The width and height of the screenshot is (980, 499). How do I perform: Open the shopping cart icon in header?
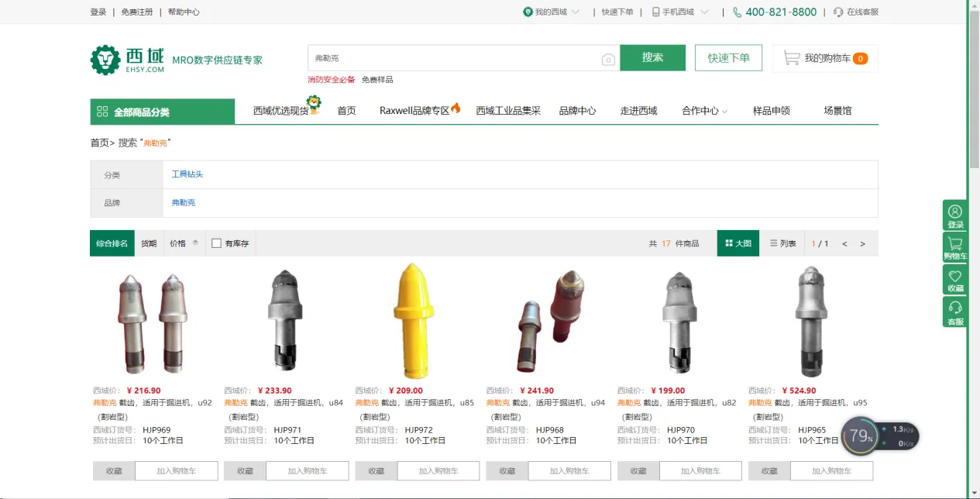click(x=791, y=58)
